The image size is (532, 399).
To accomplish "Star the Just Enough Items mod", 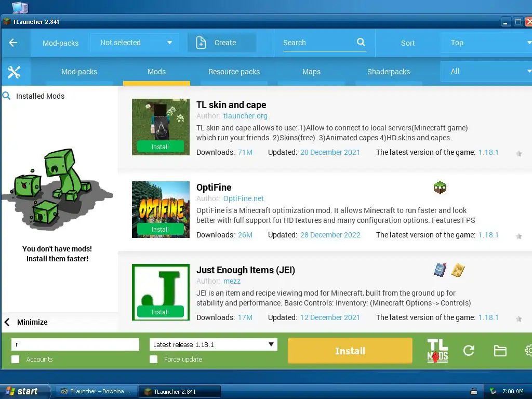I will point(519,319).
